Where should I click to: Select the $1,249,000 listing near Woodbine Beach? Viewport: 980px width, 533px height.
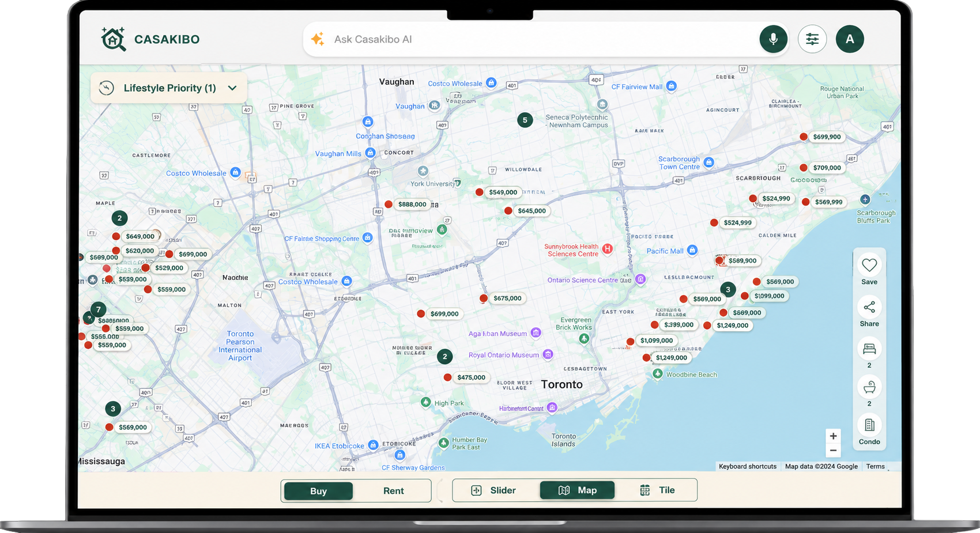(667, 358)
